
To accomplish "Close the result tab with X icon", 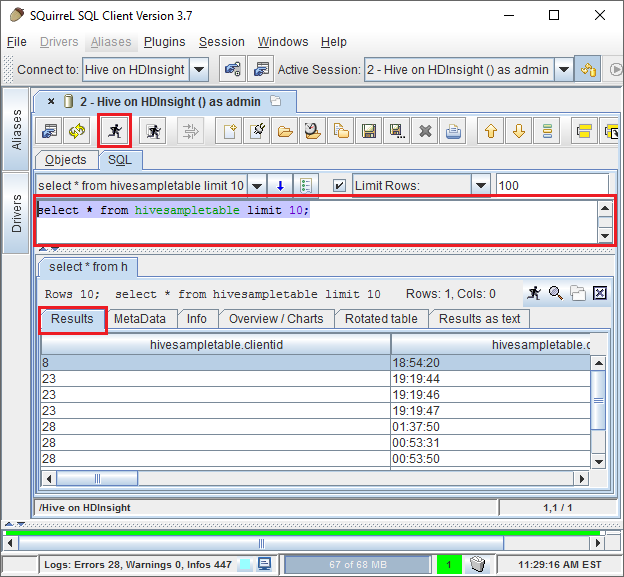I will coord(600,293).
